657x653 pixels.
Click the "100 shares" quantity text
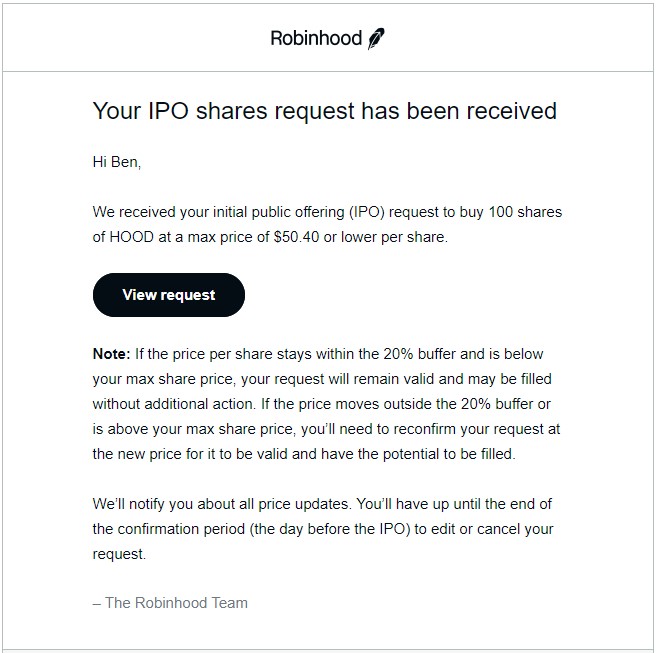525,212
